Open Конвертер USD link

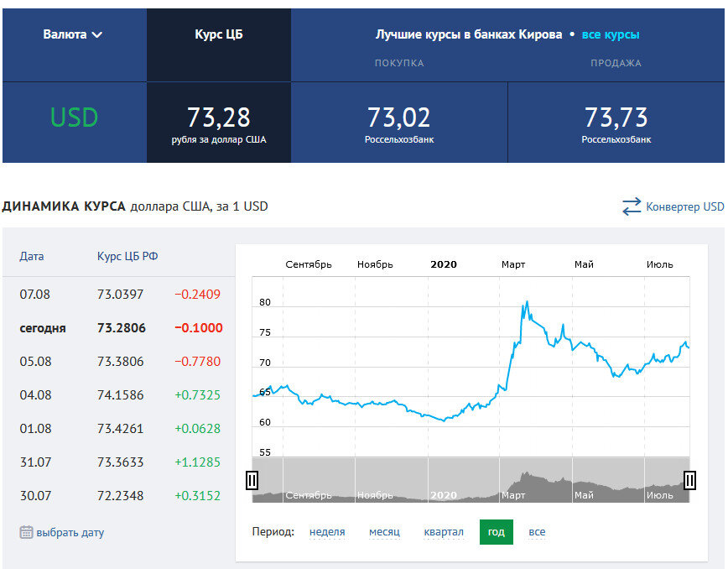tap(685, 206)
